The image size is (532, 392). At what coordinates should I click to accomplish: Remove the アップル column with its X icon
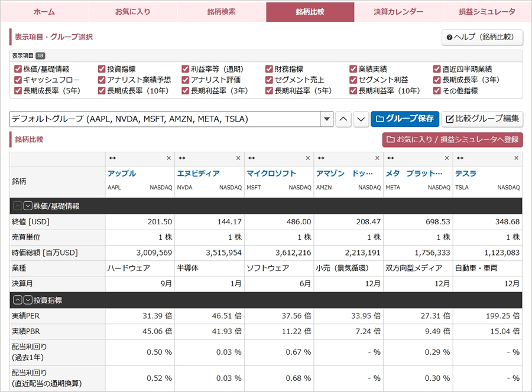pos(168,158)
